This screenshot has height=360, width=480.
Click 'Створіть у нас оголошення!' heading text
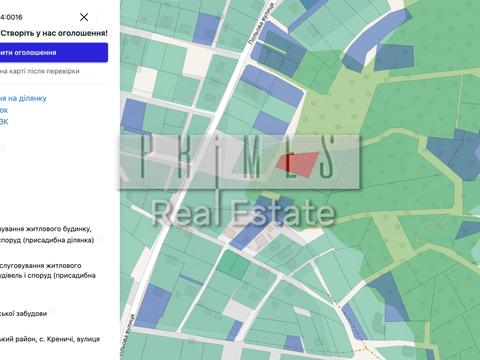[54, 33]
